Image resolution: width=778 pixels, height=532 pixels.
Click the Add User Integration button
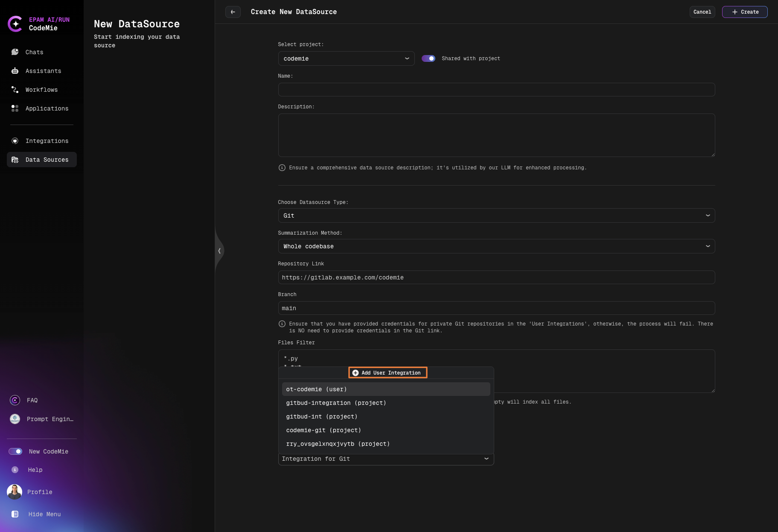(x=387, y=372)
